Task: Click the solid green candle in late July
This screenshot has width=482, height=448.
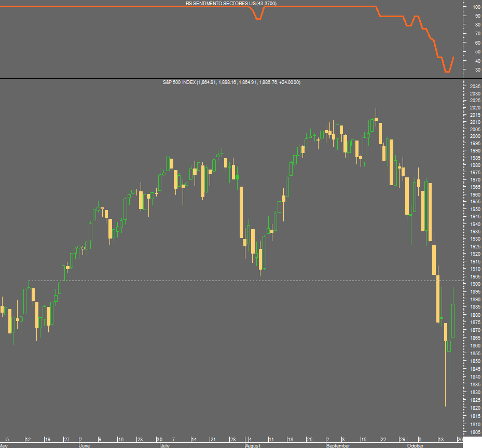Action: pos(237,177)
